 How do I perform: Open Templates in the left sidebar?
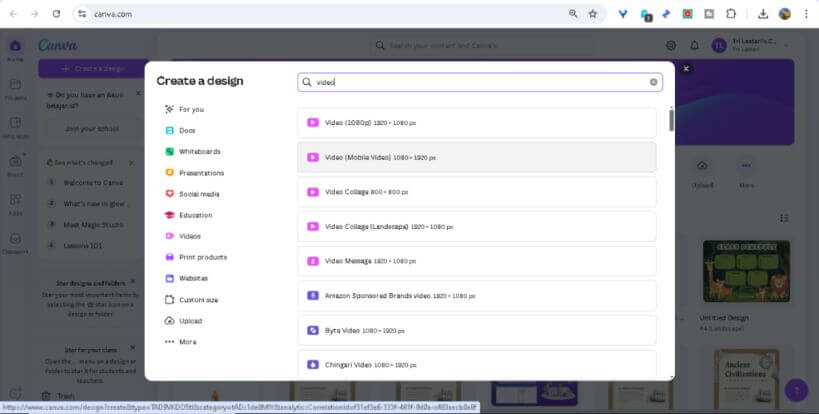point(15,128)
